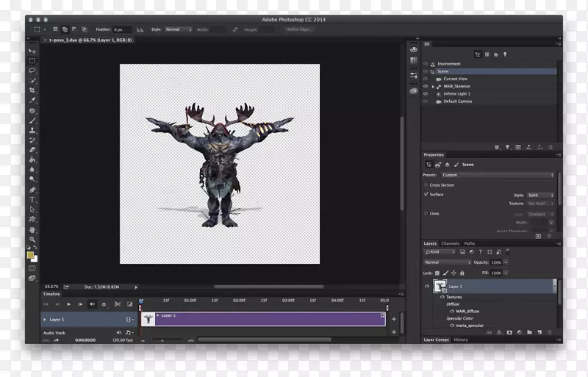588x377 pixels.
Task: Select the Pen tool
Action: pyautogui.click(x=32, y=190)
